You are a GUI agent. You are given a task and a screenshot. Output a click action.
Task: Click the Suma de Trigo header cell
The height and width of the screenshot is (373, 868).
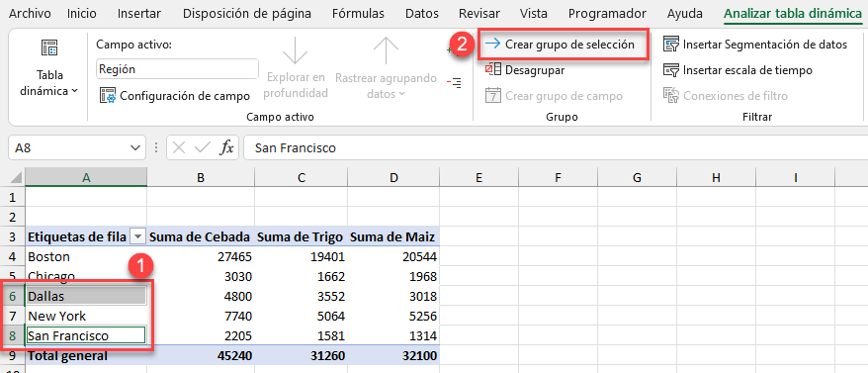(x=302, y=237)
